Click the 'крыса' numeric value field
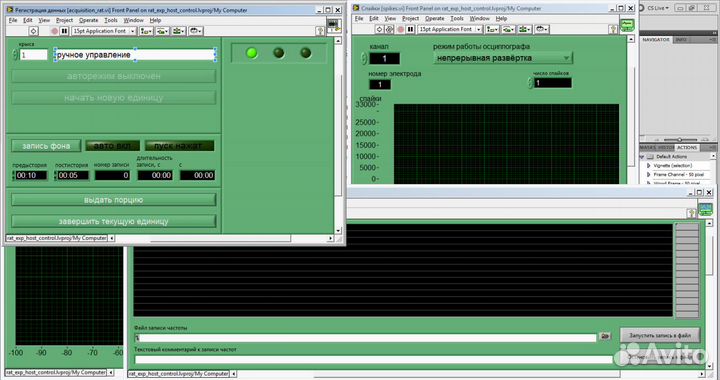 tap(34, 55)
